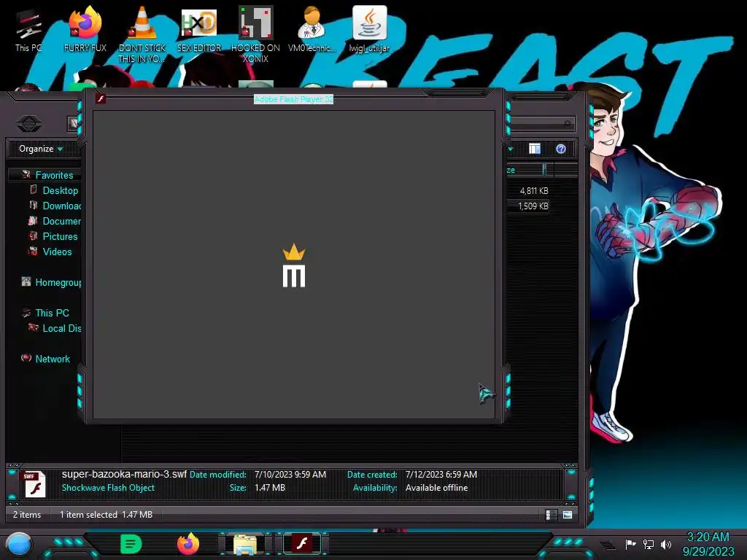747x560 pixels.
Task: Open the lwjgl_util.jar Java file
Action: point(369,29)
